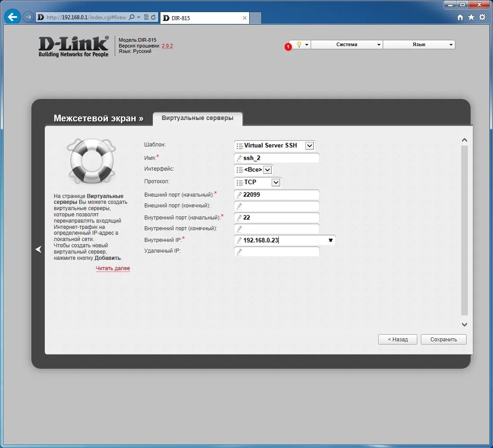493x448 pixels.
Task: Click the Внутренний порт (начальный) field 22
Action: pyautogui.click(x=277, y=218)
